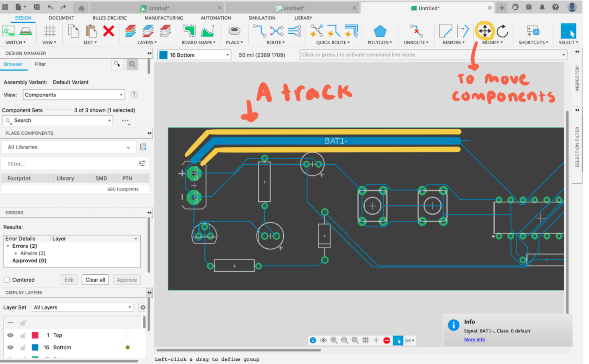Enable the Centered checkbox
This screenshot has width=589, height=364.
coord(7,280)
